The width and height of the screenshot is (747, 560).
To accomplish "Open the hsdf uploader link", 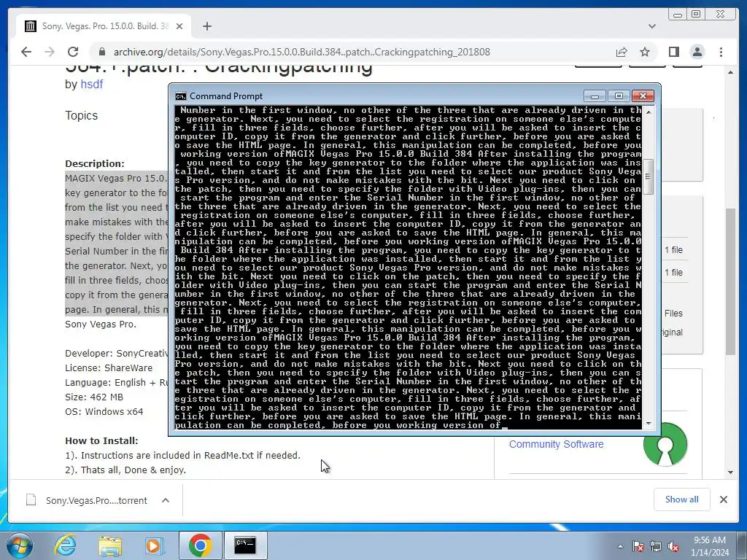I will [91, 85].
